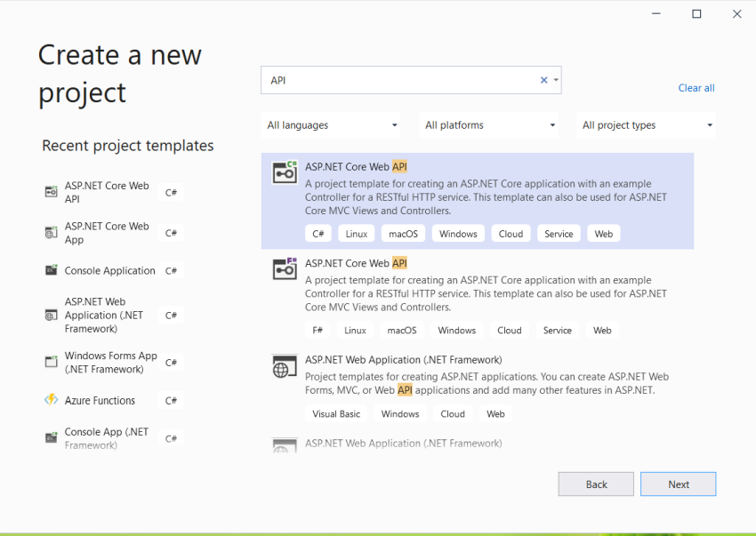Click the Linux tag on the selected template
The image size is (756, 536).
(356, 233)
